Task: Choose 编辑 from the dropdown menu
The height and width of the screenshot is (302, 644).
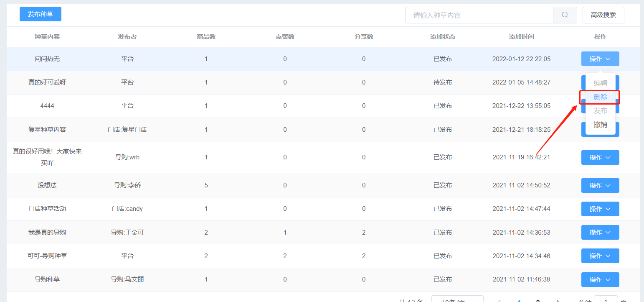Action: (600, 83)
